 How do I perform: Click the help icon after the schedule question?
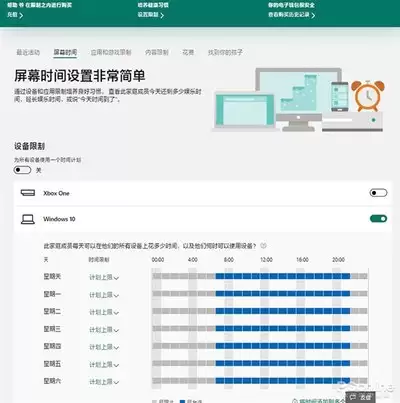[263, 246]
